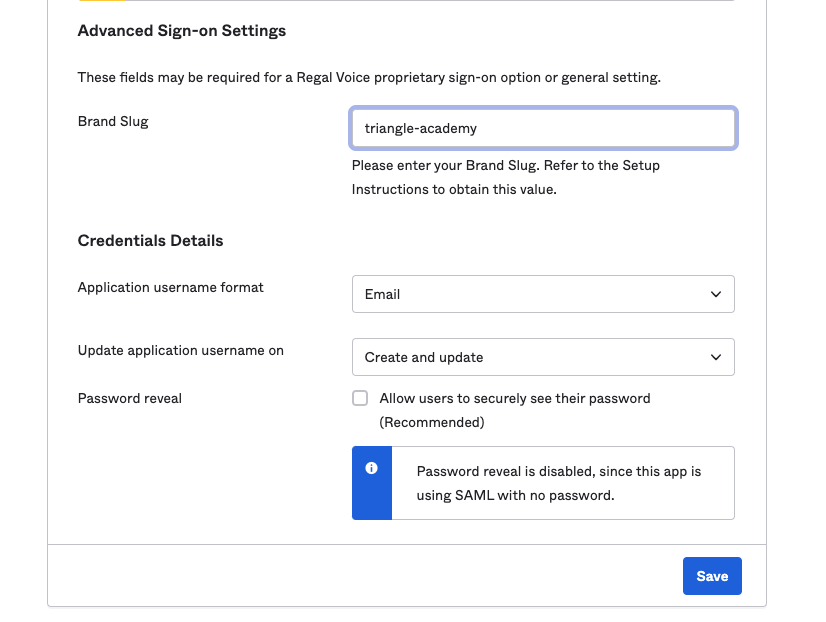Click the Regal Voice proprietary sign-on description
The height and width of the screenshot is (622, 826).
[x=369, y=77]
